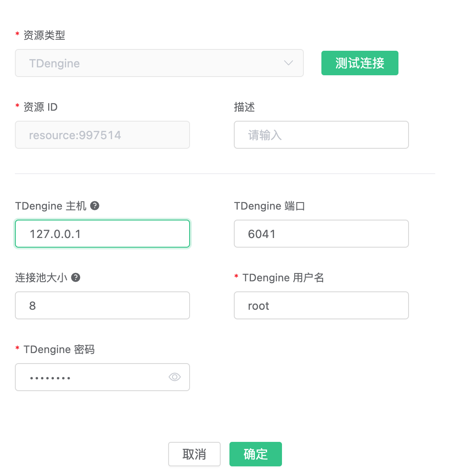Click the 资源 ID field with resource:997514
451x476 pixels.
pyautogui.click(x=102, y=135)
